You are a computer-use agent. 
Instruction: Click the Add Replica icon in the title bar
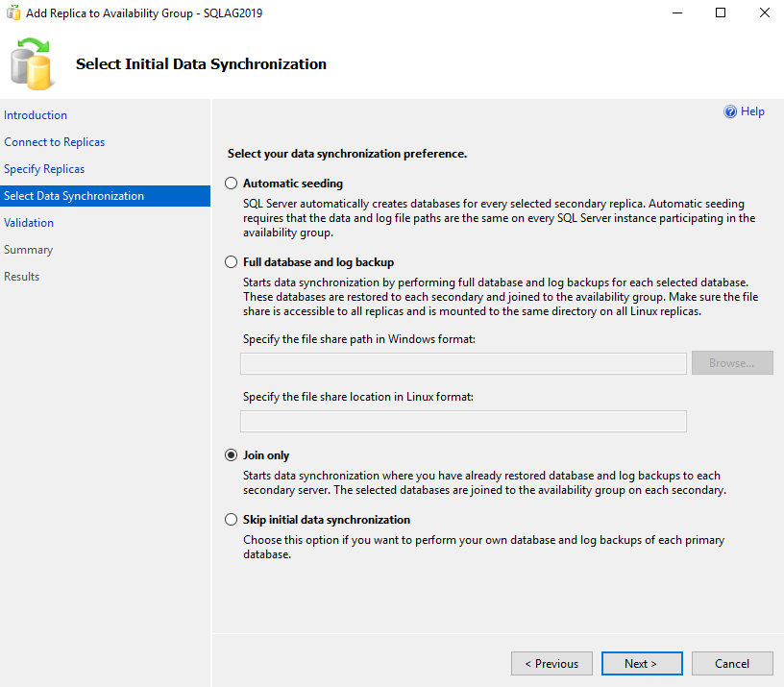12,12
